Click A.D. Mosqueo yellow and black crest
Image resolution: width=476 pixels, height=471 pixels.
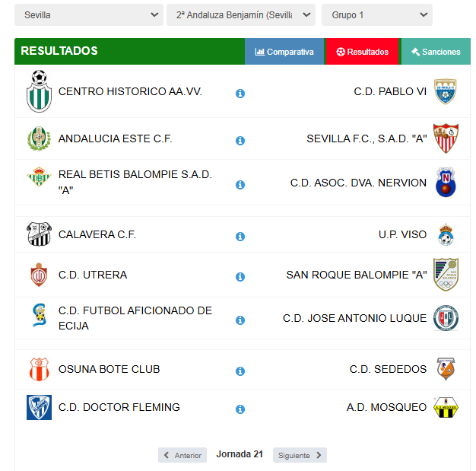[x=446, y=407]
